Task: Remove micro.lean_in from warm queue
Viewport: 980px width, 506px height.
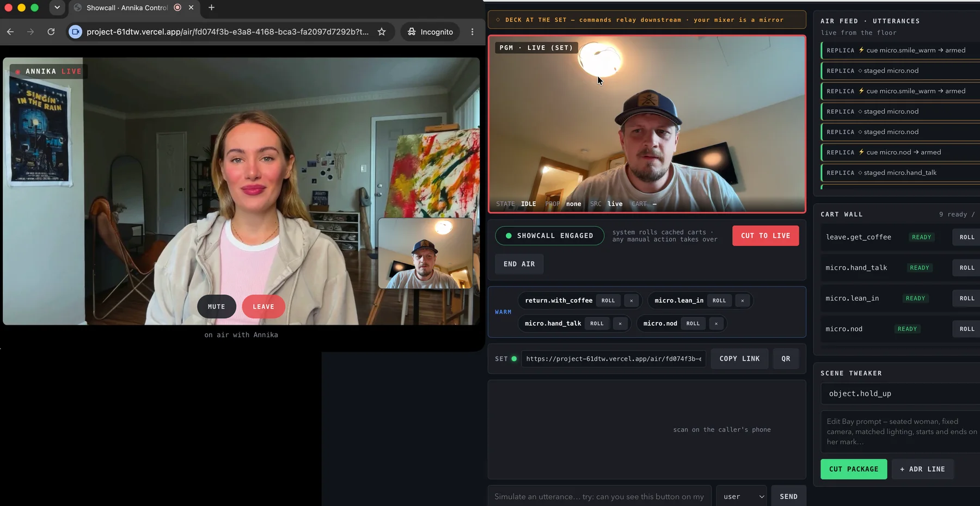Action: 742,300
